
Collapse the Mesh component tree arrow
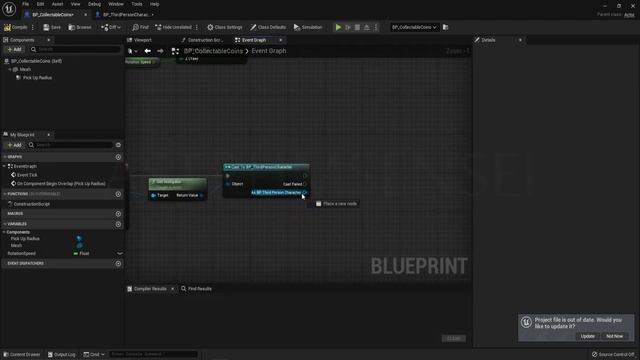pos(10,69)
